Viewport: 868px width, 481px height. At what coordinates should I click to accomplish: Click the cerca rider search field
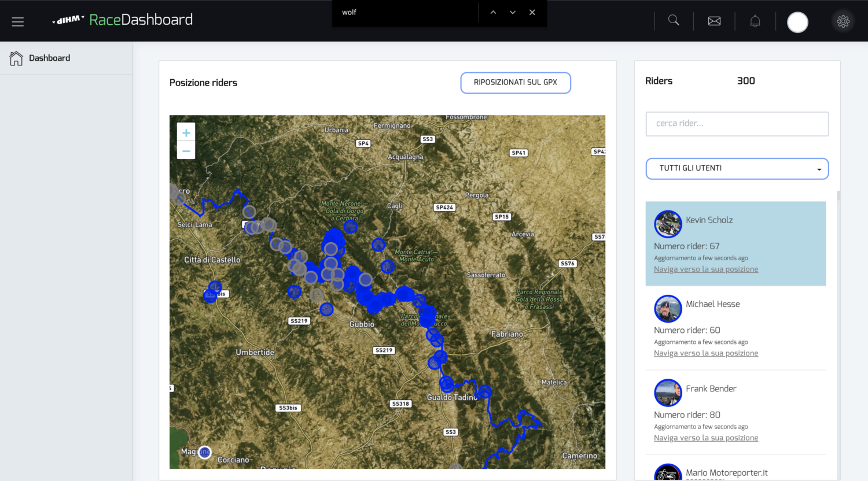pyautogui.click(x=737, y=124)
